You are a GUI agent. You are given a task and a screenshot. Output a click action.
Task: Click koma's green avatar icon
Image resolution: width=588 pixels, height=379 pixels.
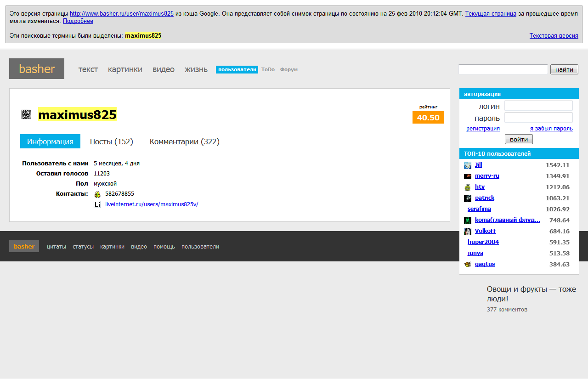(468, 221)
